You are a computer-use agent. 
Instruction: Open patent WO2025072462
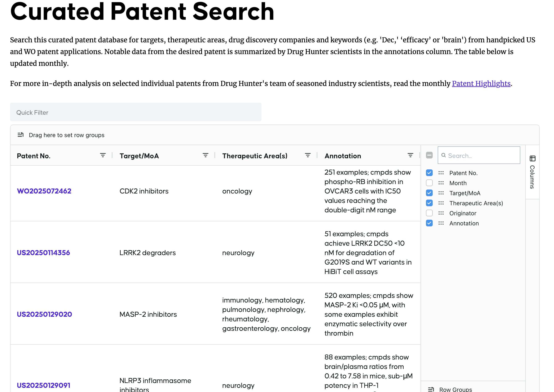[44, 191]
